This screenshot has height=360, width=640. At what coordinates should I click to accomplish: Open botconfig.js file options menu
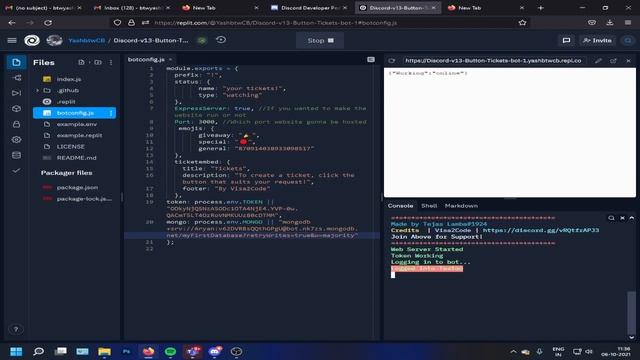click(111, 113)
